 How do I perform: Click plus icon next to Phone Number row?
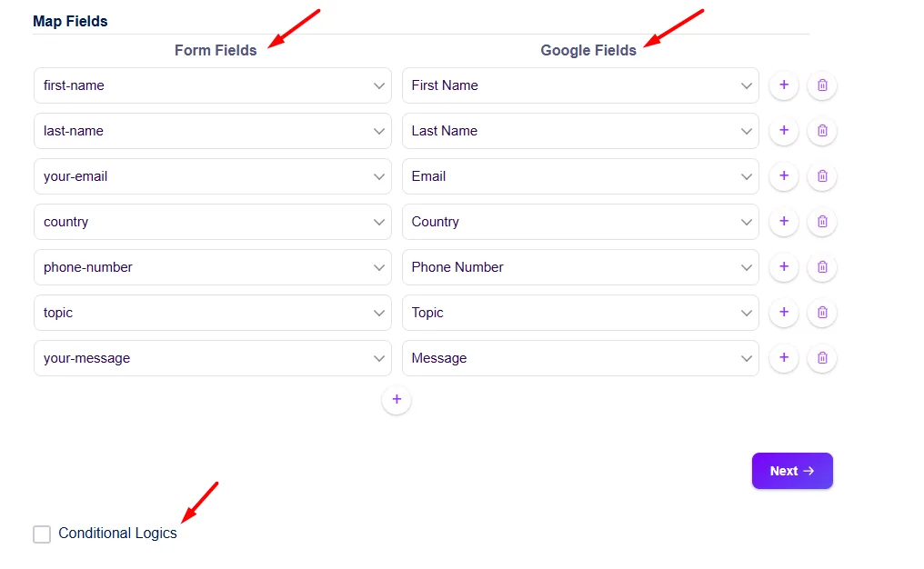(x=783, y=267)
